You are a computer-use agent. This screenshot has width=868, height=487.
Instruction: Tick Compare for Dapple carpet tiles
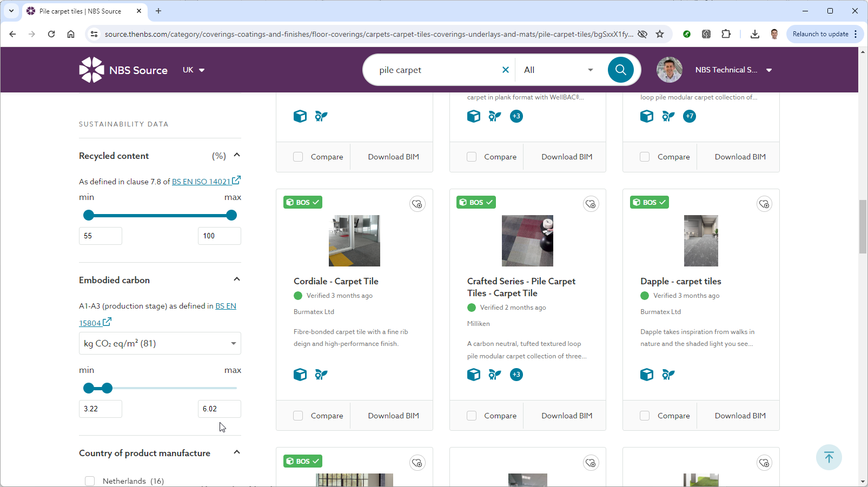tap(645, 416)
